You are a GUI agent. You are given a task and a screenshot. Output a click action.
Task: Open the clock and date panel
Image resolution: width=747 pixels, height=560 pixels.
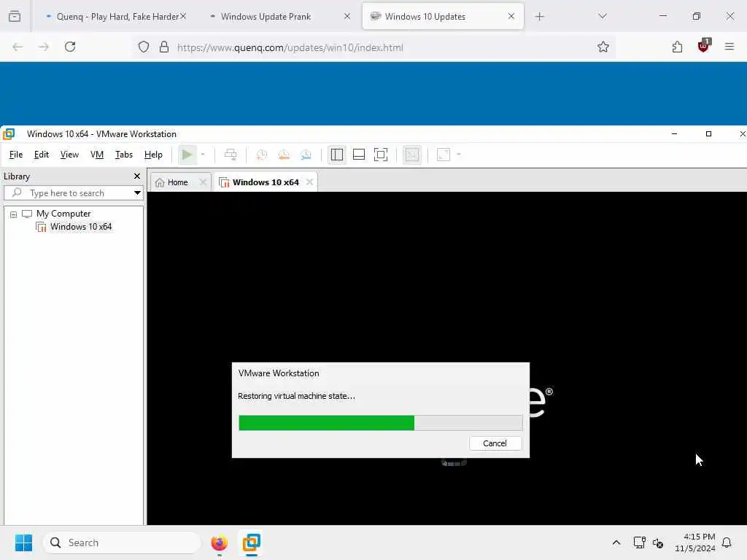695,542
